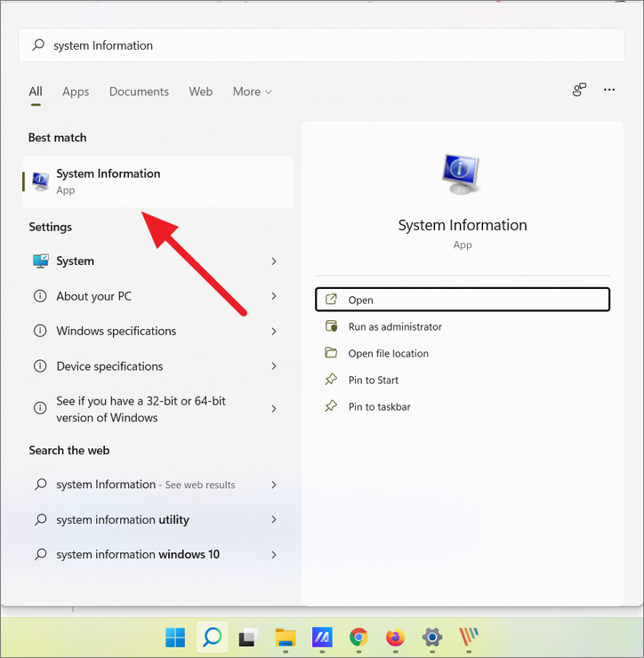Click the blue slash-A app icon on taskbar
The height and width of the screenshot is (658, 644).
tap(322, 638)
